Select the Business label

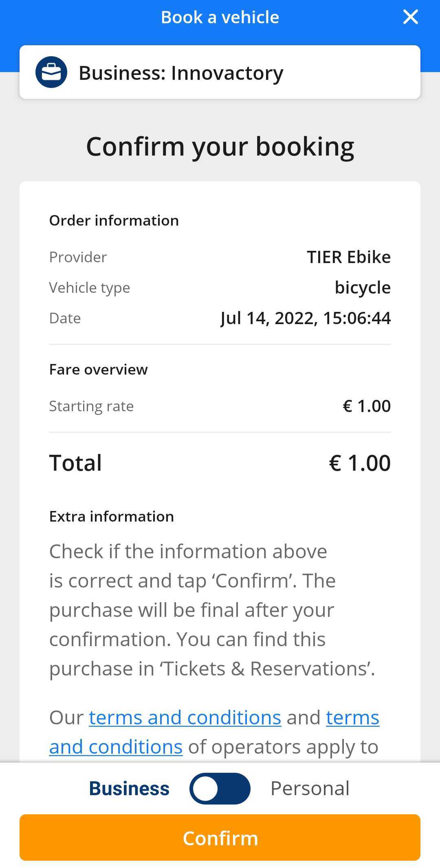(129, 789)
